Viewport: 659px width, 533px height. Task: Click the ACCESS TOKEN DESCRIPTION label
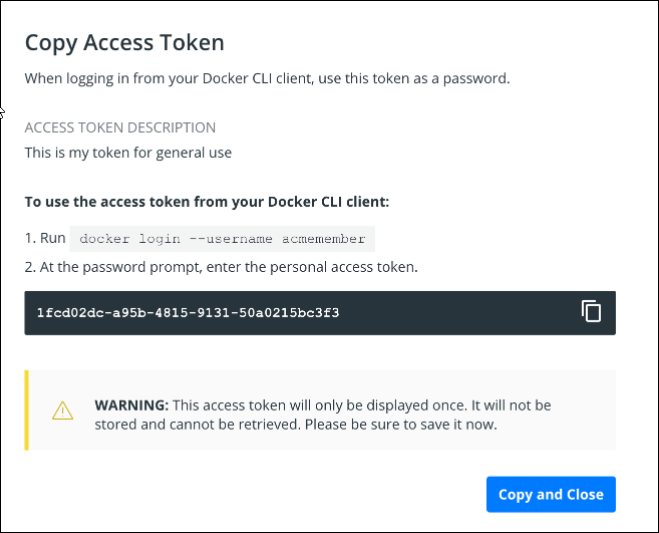coord(120,128)
